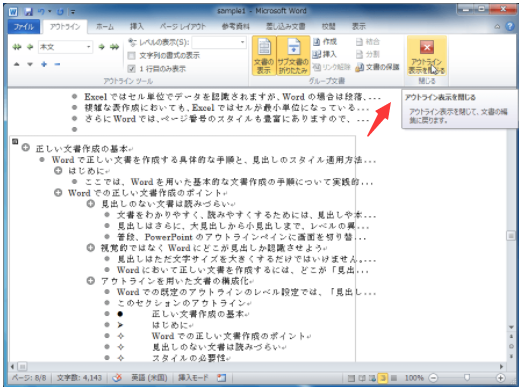519x387 pixels.
Task: Click 挿入モード in status bar
Action: click(x=193, y=378)
